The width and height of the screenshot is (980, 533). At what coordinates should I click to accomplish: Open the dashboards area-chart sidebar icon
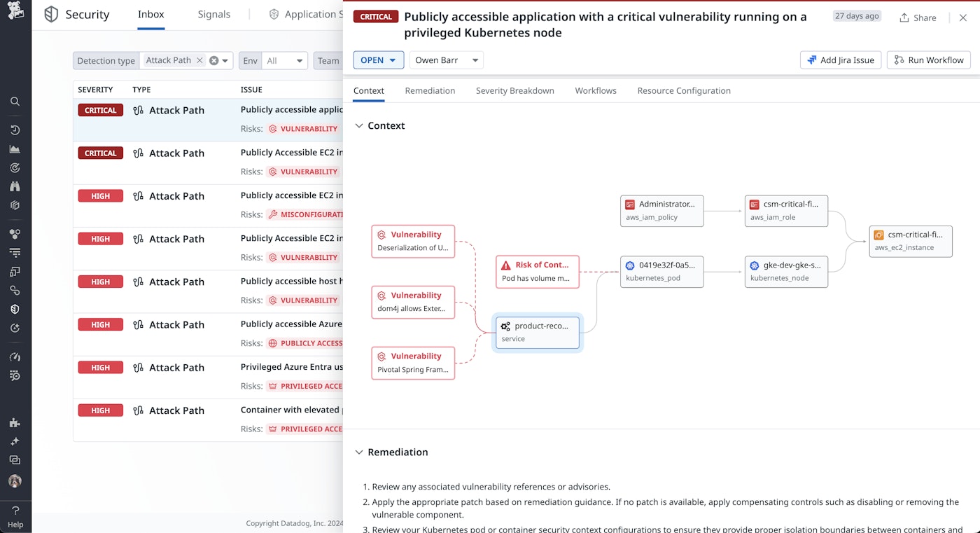pyautogui.click(x=15, y=149)
